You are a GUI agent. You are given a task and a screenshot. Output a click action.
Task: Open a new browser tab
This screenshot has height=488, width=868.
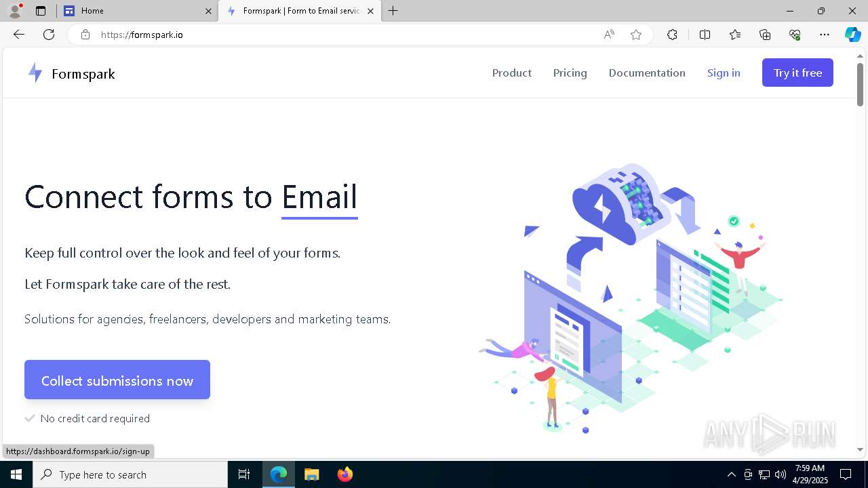pyautogui.click(x=393, y=11)
